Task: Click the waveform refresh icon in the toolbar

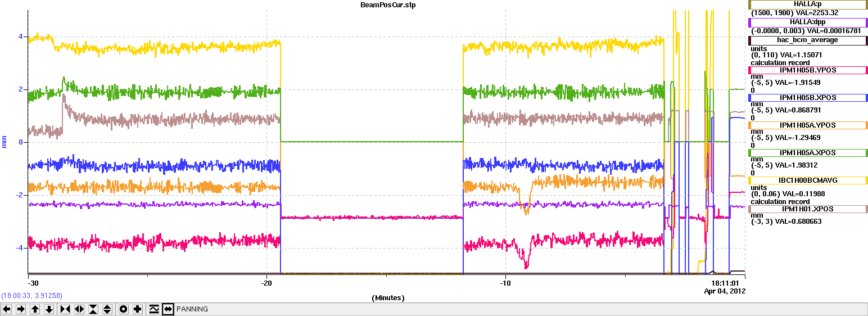Action: [153, 309]
